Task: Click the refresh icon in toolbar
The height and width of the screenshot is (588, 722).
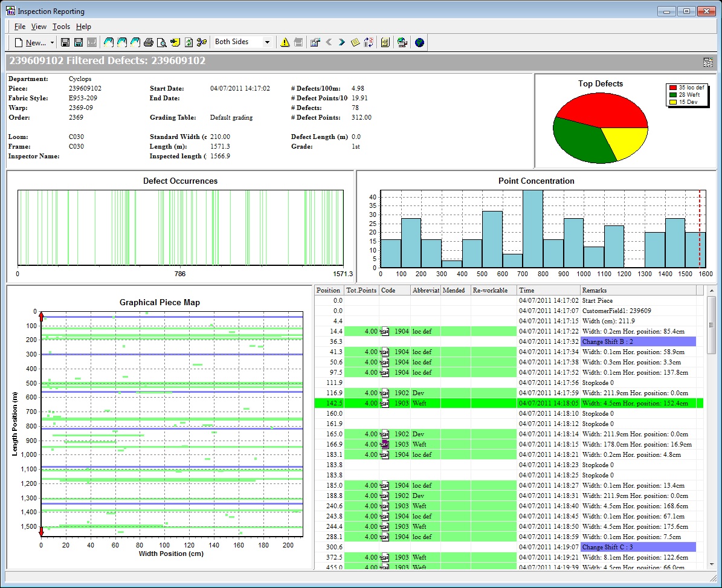Action: click(189, 42)
